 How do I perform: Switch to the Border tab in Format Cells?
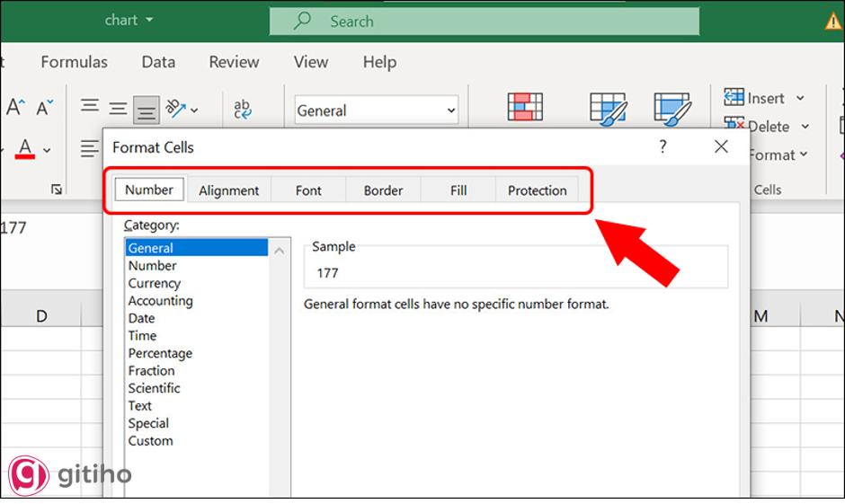click(x=383, y=190)
